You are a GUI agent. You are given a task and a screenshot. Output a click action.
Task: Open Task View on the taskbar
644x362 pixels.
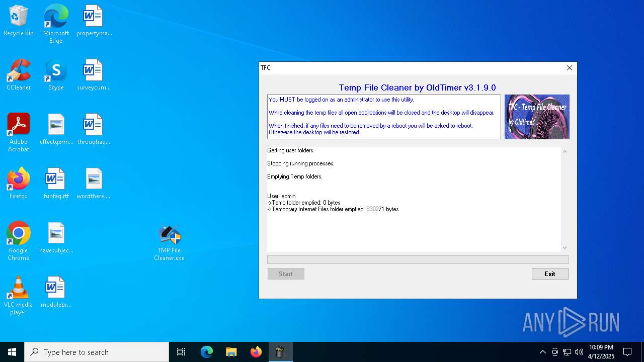coord(181,352)
